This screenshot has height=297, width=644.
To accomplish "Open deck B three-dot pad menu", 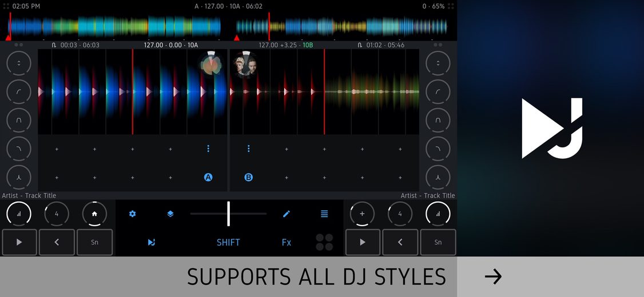I will (x=248, y=148).
